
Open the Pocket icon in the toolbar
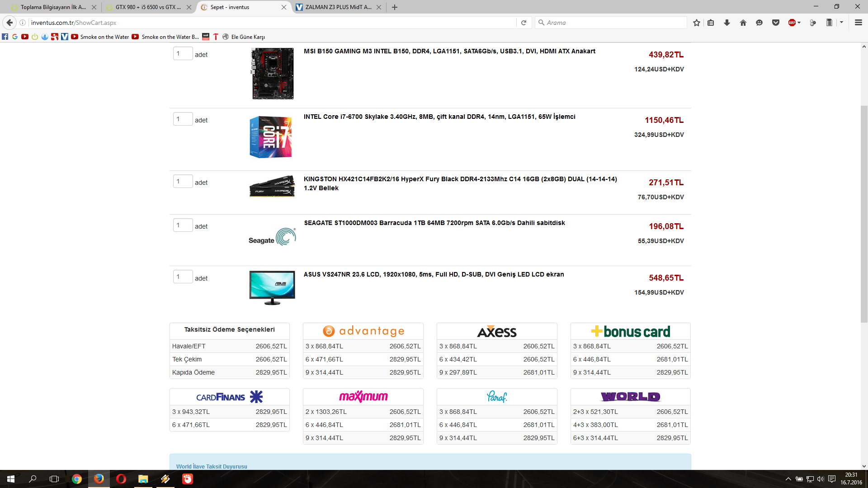pyautogui.click(x=776, y=23)
